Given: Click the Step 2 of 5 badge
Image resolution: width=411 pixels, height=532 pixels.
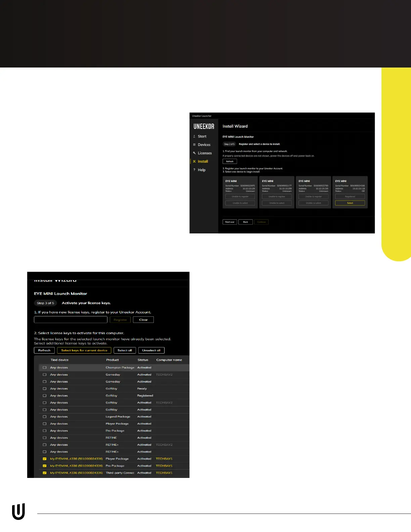Looking at the screenshot, I should pos(229,144).
